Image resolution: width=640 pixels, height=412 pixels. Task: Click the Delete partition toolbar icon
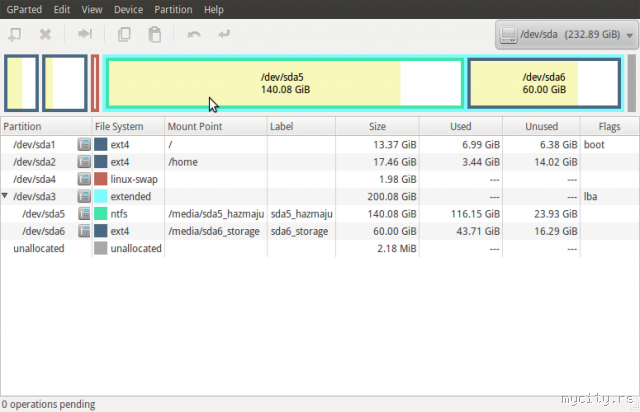[x=45, y=34]
